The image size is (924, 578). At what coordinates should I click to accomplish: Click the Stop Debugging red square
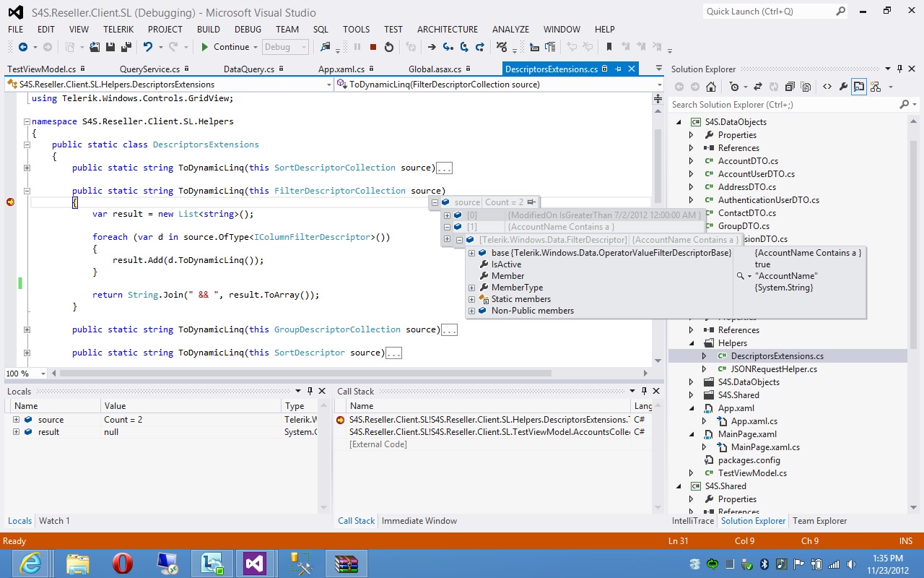[x=373, y=47]
